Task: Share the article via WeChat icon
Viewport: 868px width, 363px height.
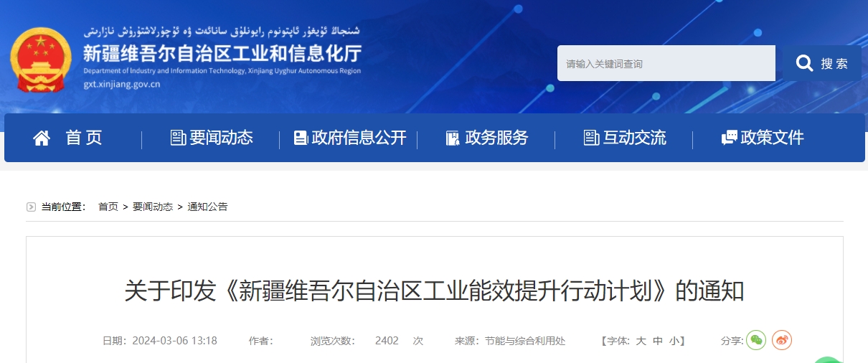Action: [756, 340]
